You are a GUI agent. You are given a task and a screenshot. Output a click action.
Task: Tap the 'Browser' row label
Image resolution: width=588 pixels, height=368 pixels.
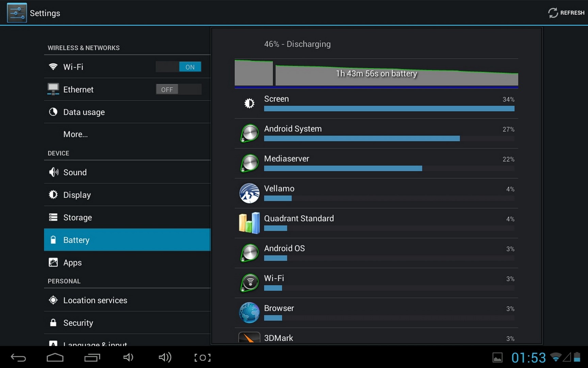click(279, 308)
